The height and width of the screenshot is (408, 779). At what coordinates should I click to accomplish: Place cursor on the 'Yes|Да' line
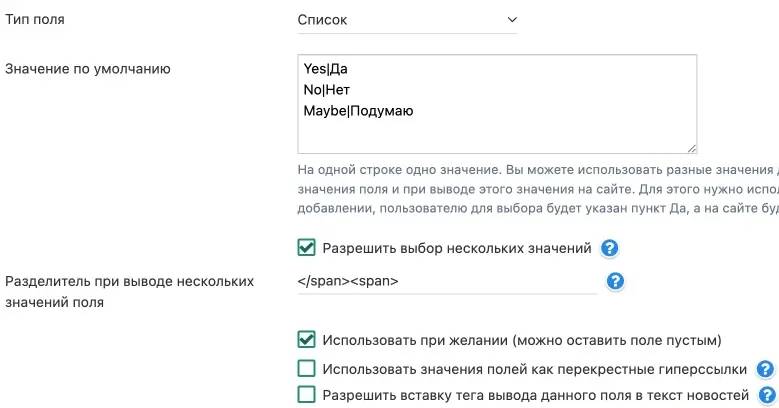click(326, 69)
